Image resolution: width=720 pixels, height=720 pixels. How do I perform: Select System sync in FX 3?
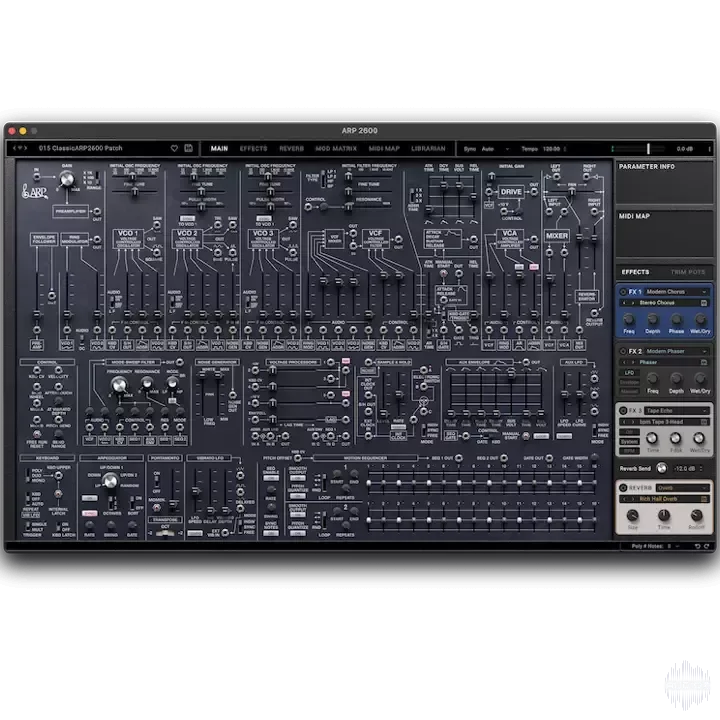click(x=629, y=442)
